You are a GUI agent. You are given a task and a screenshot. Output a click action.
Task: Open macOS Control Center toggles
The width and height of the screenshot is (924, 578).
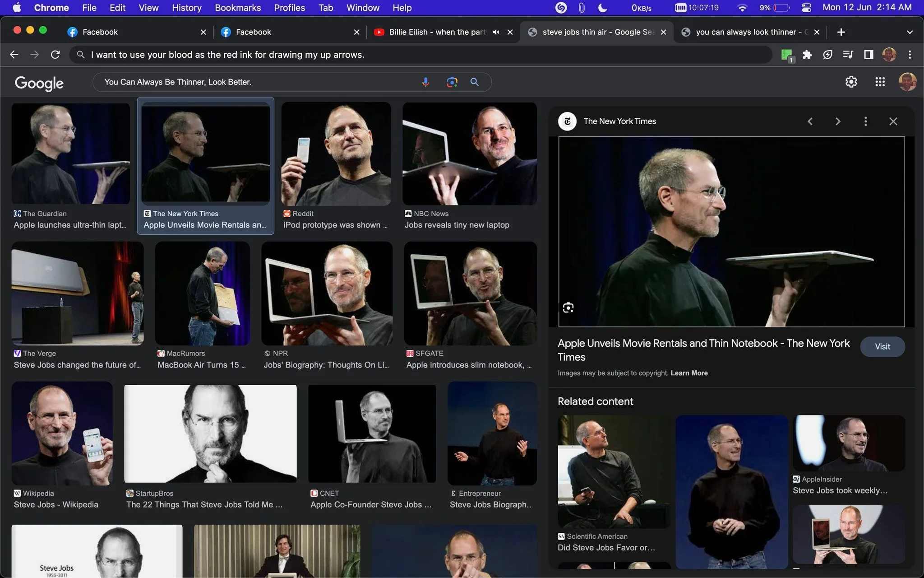pos(807,8)
